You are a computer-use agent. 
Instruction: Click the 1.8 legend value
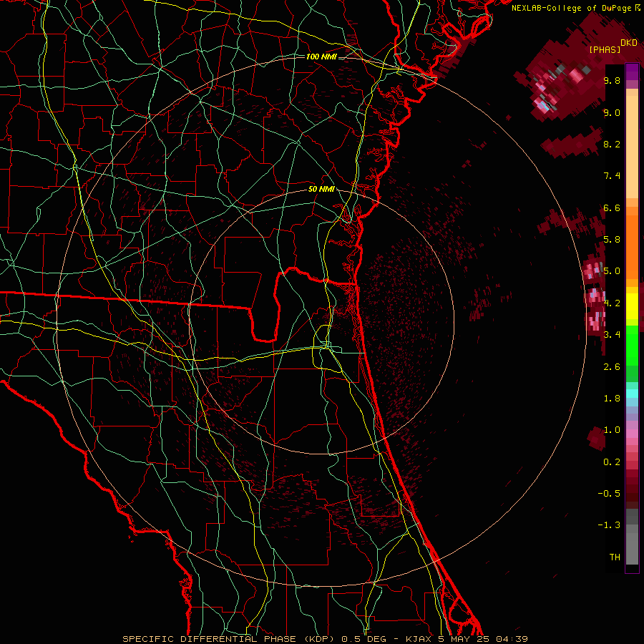point(612,399)
